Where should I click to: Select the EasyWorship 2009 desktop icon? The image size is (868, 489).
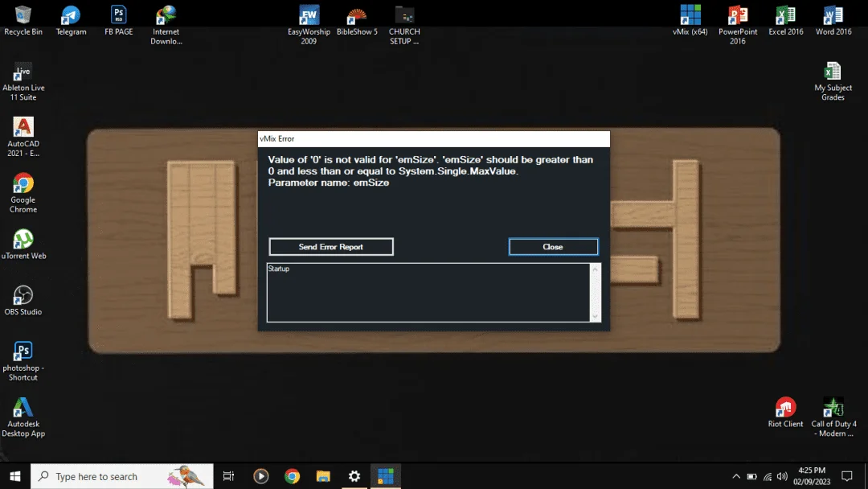[x=309, y=25]
